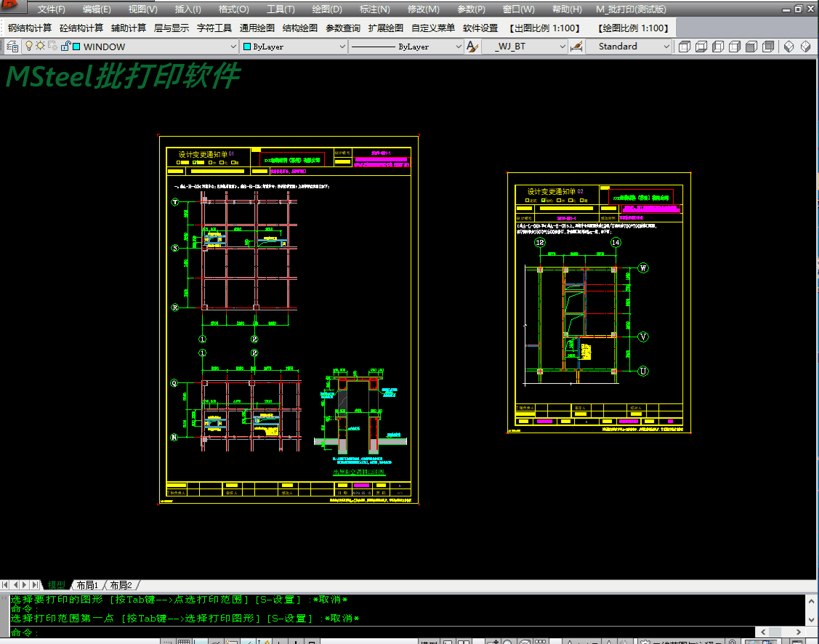Screen dimensions: 819x644
Task: Open the dimension style manager icon
Action: 576,47
